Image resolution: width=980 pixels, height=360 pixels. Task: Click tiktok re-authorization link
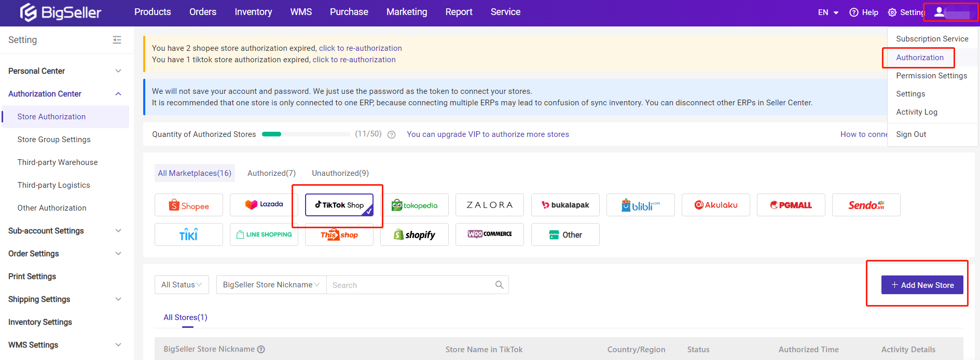354,60
